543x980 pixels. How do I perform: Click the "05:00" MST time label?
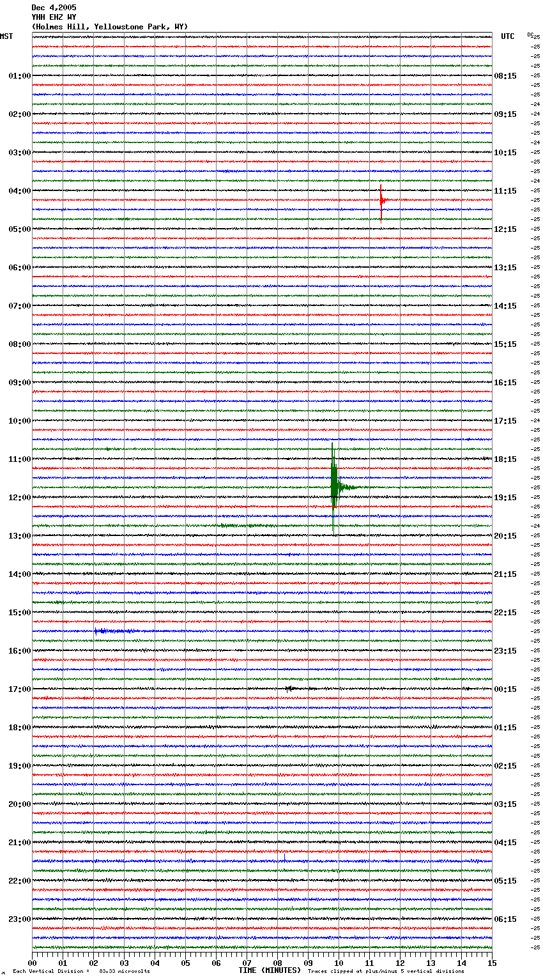pos(20,229)
